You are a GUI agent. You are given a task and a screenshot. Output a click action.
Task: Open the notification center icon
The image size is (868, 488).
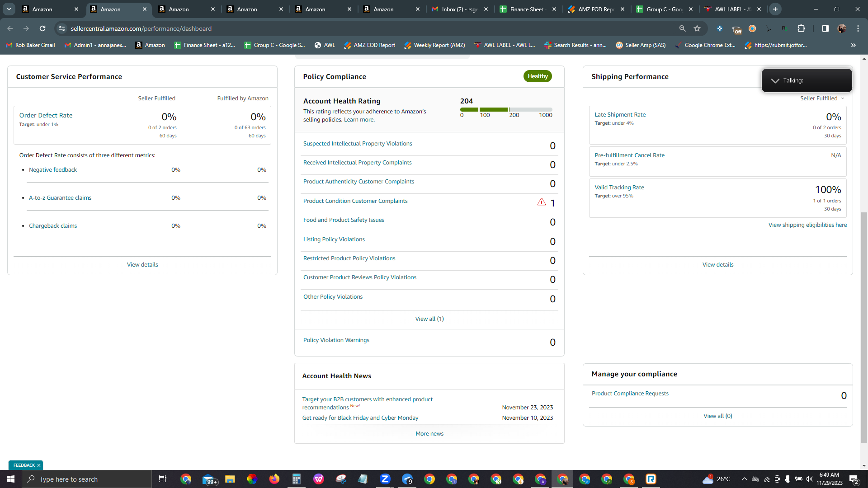pos(854,479)
